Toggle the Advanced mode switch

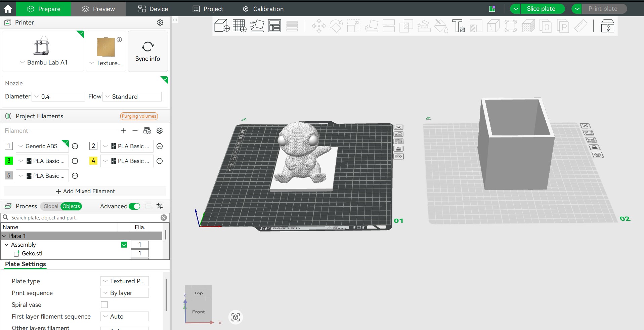(x=134, y=206)
